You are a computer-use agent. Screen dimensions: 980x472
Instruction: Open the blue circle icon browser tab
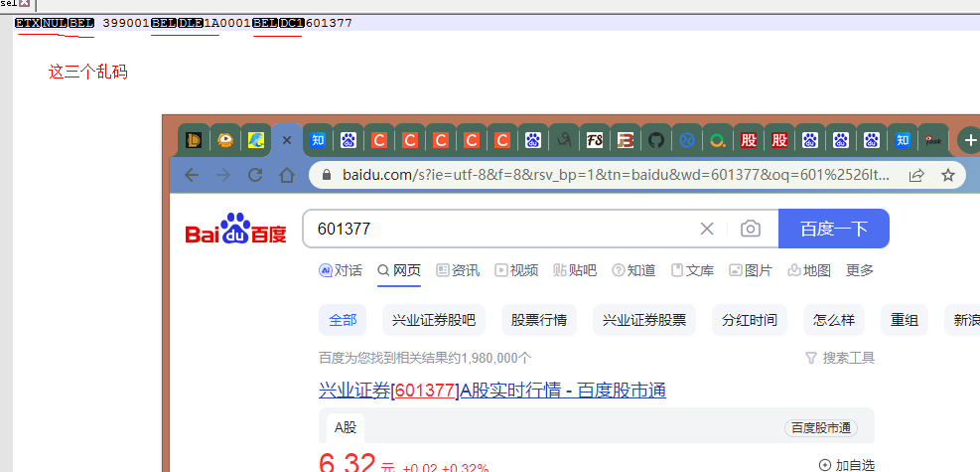click(687, 141)
